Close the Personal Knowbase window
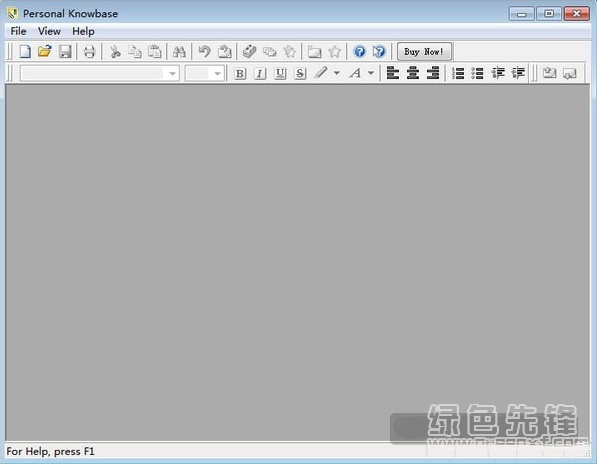The height and width of the screenshot is (464, 597). point(576,14)
